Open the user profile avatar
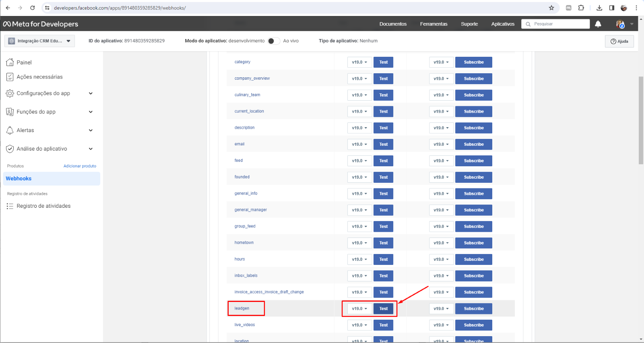The height and width of the screenshot is (343, 644). pos(620,24)
